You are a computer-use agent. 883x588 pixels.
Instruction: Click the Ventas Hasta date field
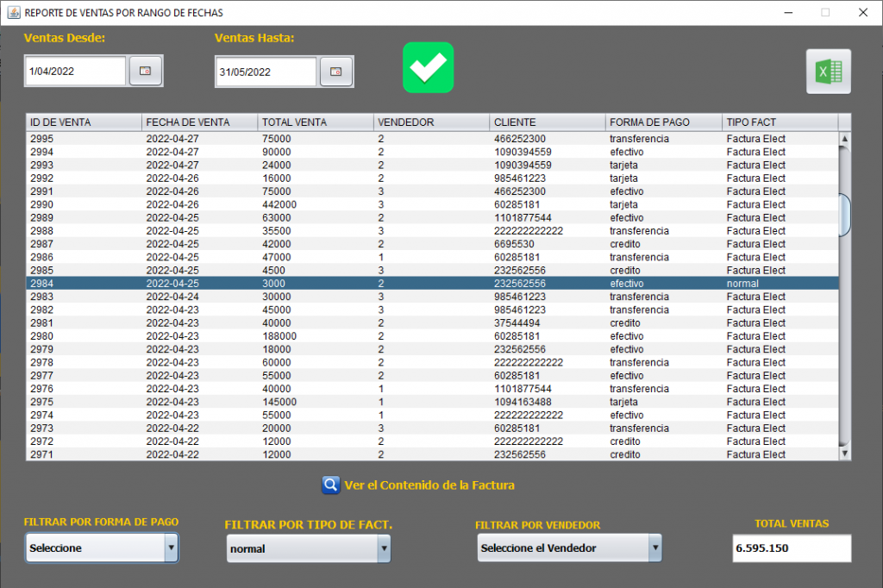(266, 72)
